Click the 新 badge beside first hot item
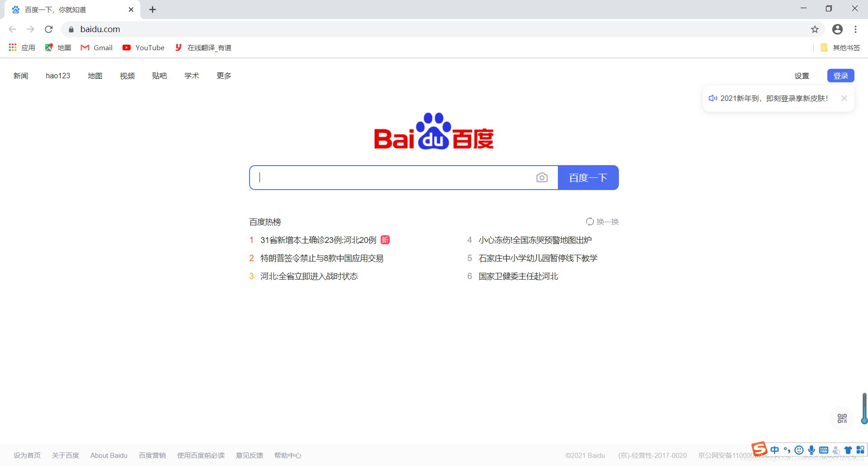868x466 pixels. coord(385,240)
